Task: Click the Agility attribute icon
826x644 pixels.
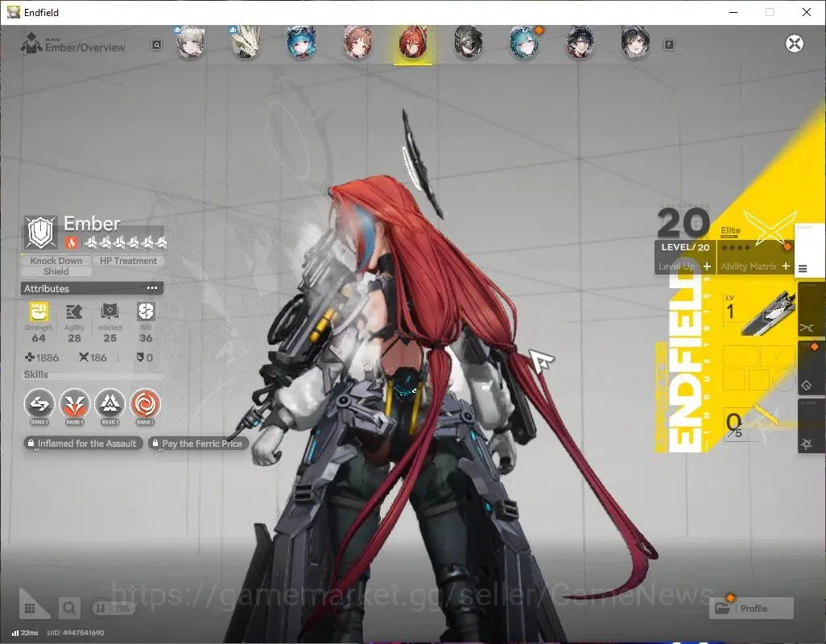Action: [x=74, y=312]
